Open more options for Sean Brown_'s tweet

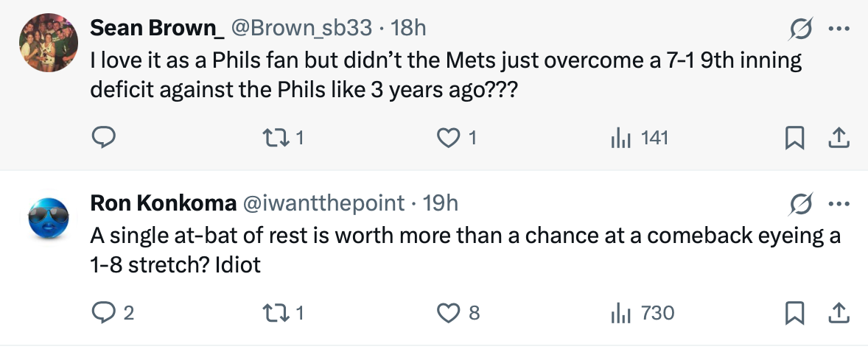[836, 29]
